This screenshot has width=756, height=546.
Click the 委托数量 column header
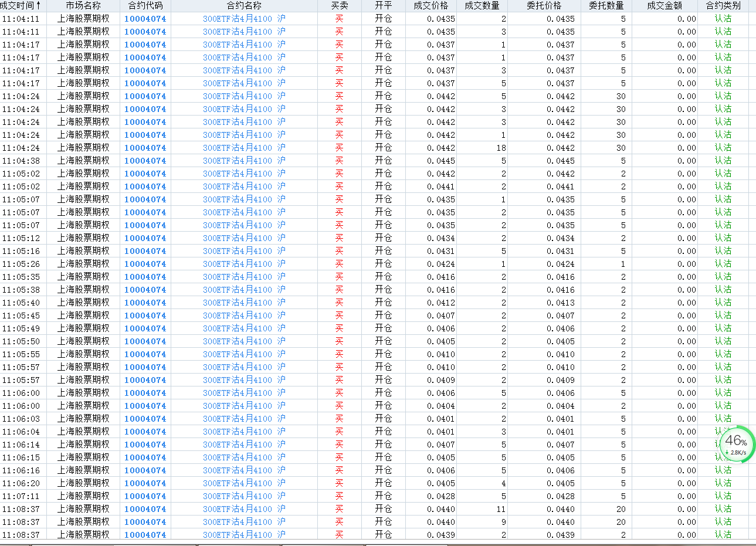[606, 6]
